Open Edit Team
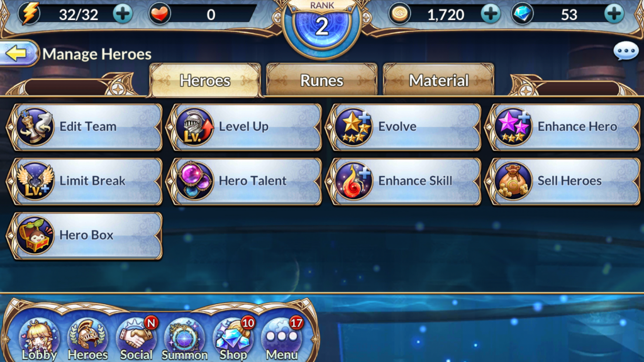The image size is (644, 362). point(85,127)
